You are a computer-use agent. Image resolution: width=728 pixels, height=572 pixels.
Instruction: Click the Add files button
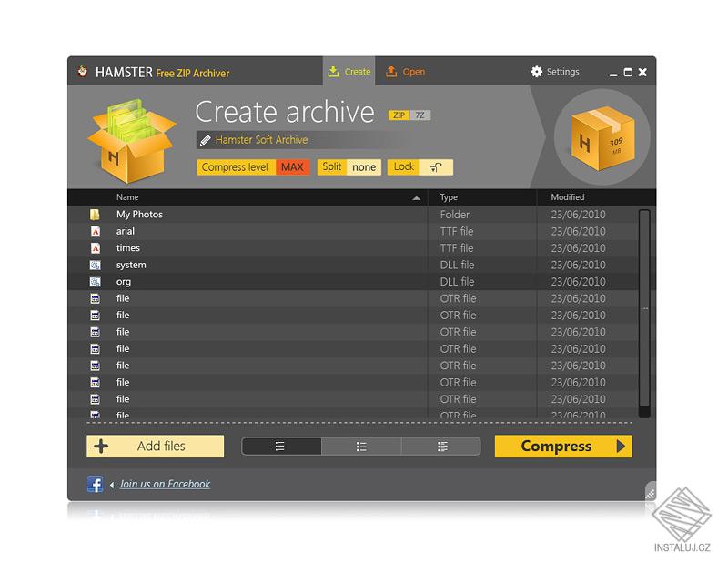pyautogui.click(x=155, y=447)
